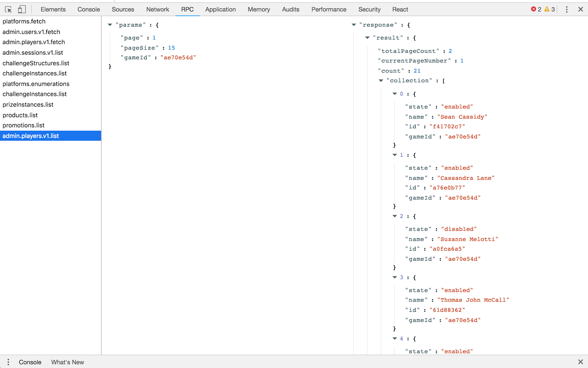Image resolution: width=588 pixels, height=368 pixels.
Task: Click the name "Sean Cassidy"
Action: (462, 117)
